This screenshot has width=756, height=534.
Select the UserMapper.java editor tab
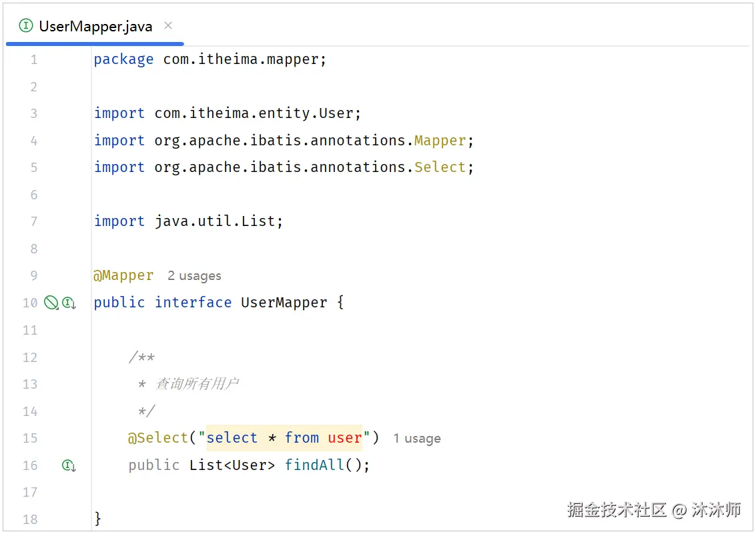coord(95,26)
